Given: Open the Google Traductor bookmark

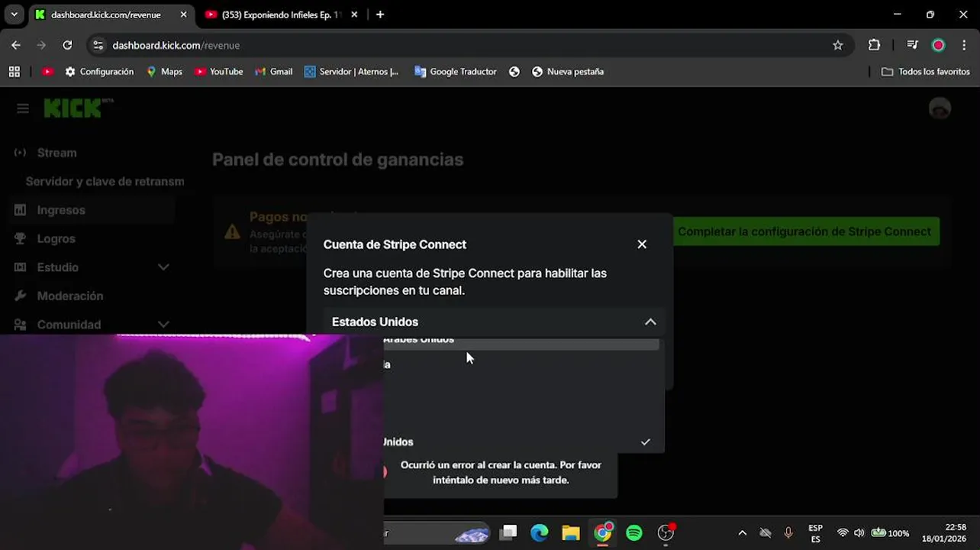Looking at the screenshot, I should pyautogui.click(x=455, y=71).
